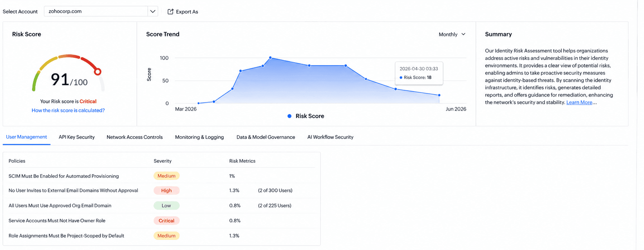Viewport: 644px width, 250px height.
Task: Open the Select Account dropdown arrow
Action: pyautogui.click(x=153, y=11)
